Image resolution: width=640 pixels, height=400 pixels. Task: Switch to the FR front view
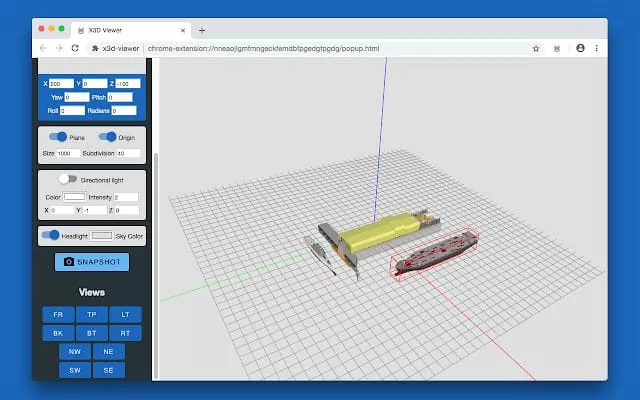pos(58,314)
